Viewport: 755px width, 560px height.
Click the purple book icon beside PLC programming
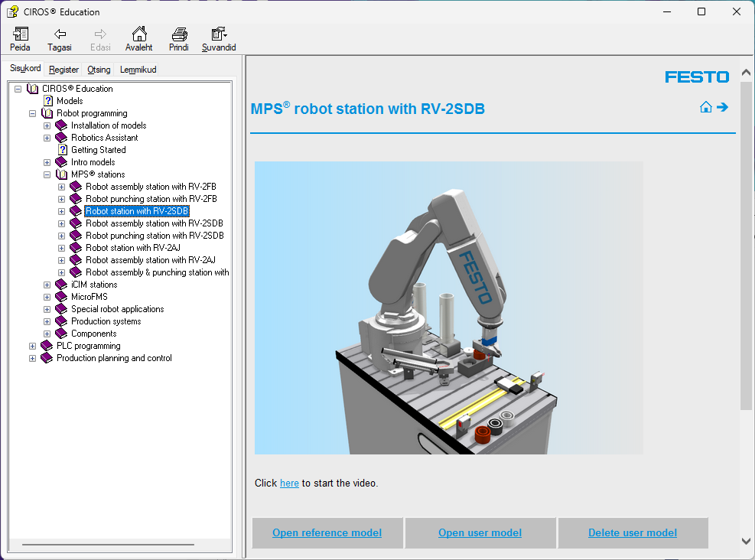pyautogui.click(x=47, y=346)
